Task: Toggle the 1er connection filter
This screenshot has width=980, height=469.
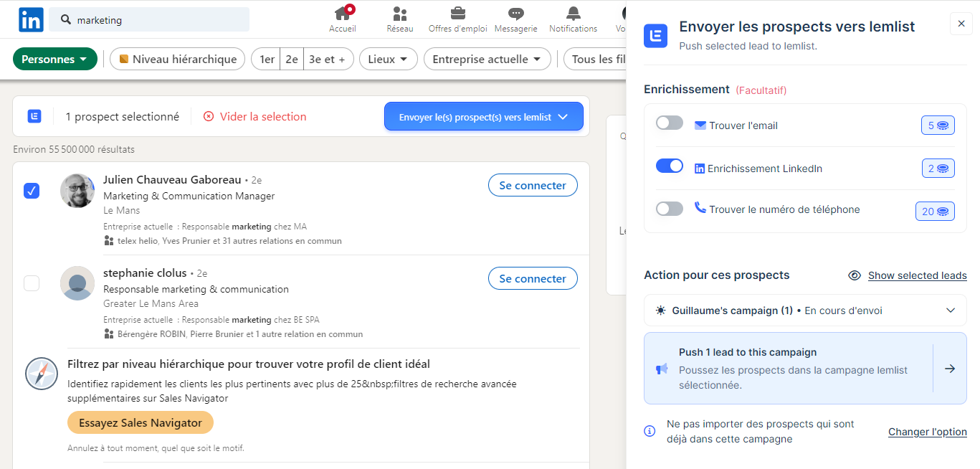Action: click(267, 60)
